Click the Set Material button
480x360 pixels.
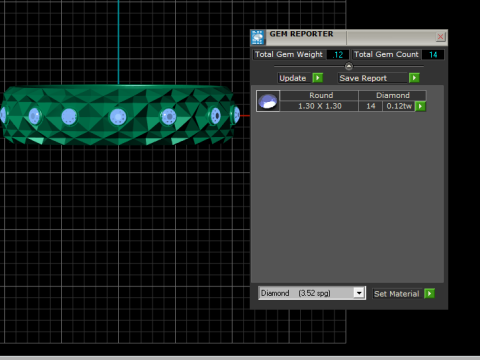[x=397, y=294]
